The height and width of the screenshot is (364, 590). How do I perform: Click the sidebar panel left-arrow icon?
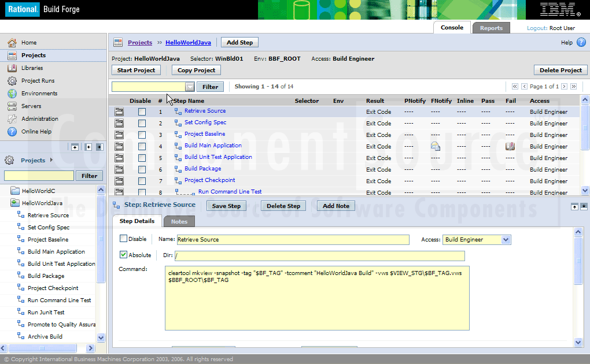coord(89,147)
